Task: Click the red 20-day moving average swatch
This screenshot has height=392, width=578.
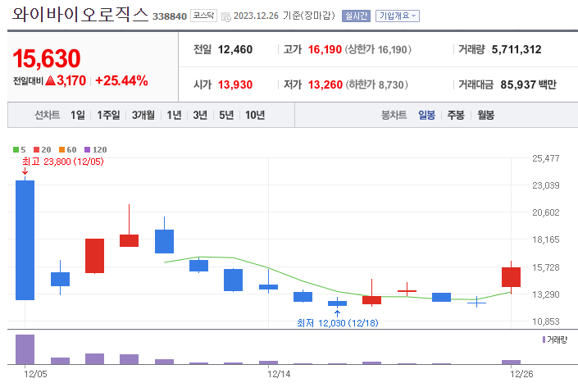Action: tap(37, 150)
